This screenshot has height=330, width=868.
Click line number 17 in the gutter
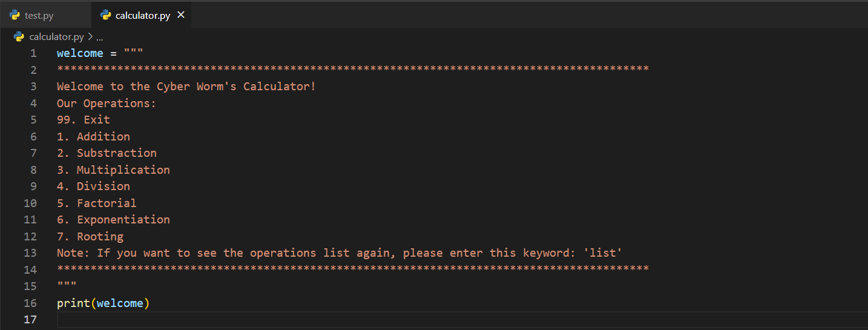point(30,319)
